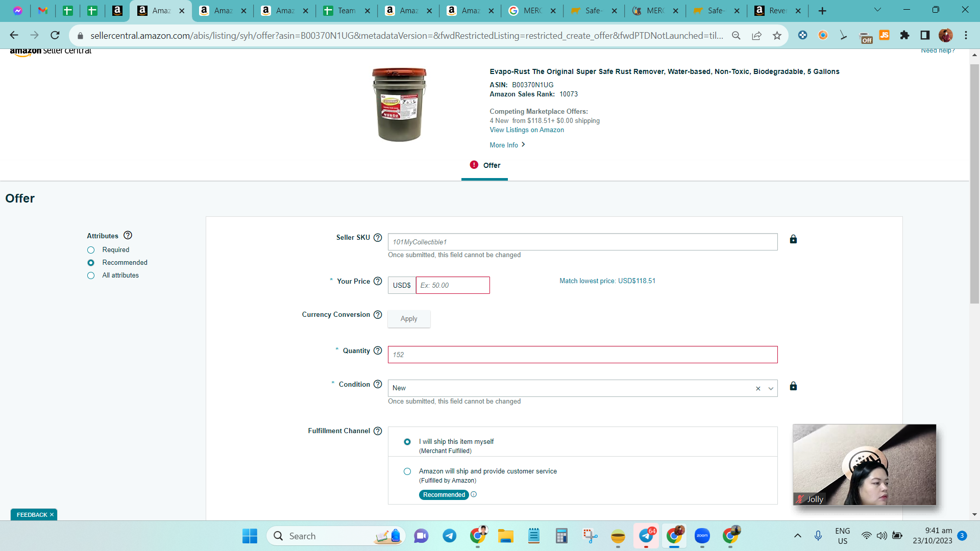Image resolution: width=980 pixels, height=551 pixels.
Task: Open File Explorer from the taskbar
Action: pos(506,536)
